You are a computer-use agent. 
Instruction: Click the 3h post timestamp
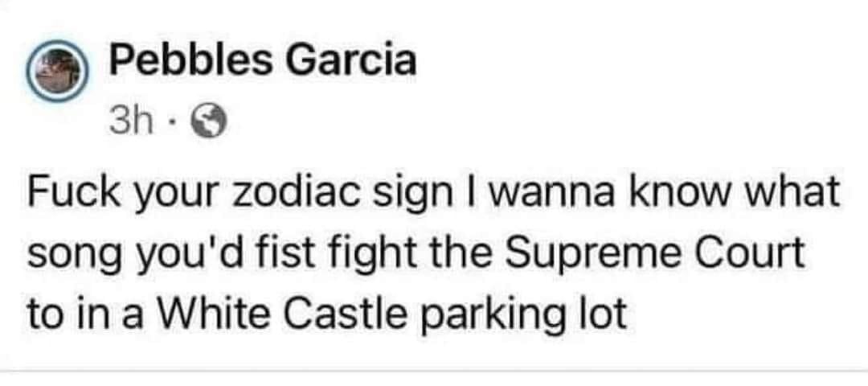pyautogui.click(x=126, y=122)
